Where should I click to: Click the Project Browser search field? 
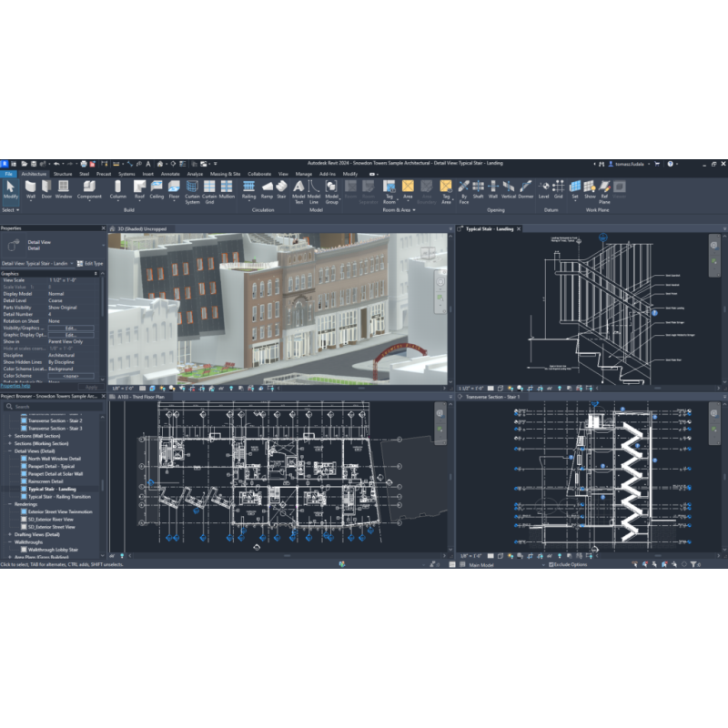[55, 407]
